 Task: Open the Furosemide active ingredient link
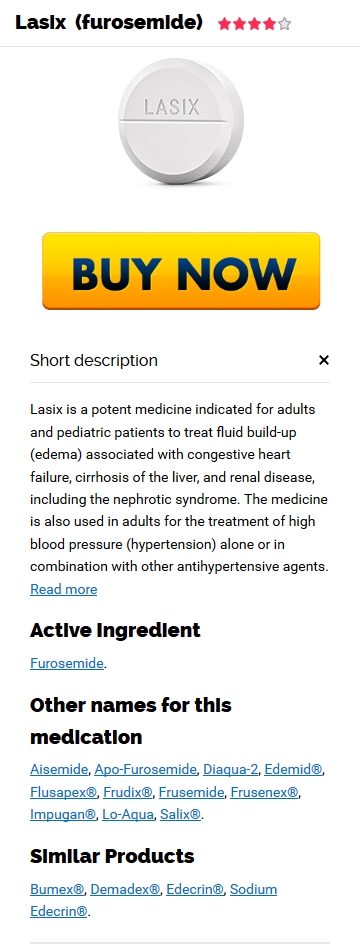[67, 663]
